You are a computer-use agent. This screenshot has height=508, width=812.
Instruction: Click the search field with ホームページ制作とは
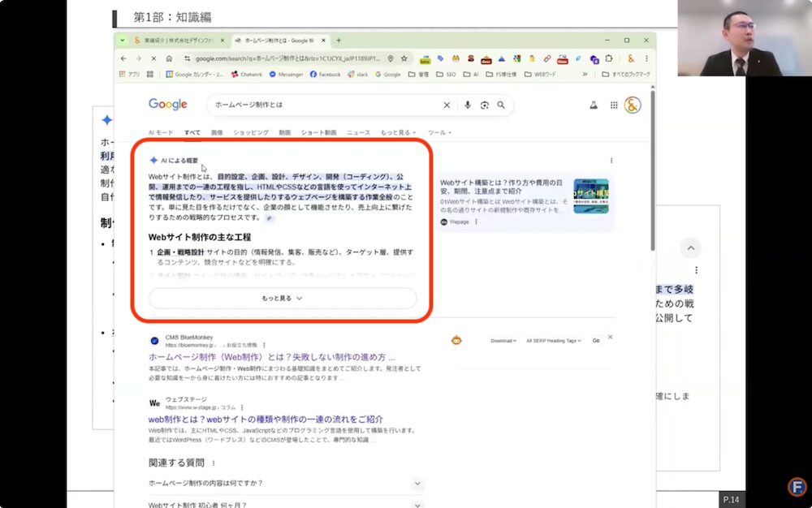tap(325, 105)
